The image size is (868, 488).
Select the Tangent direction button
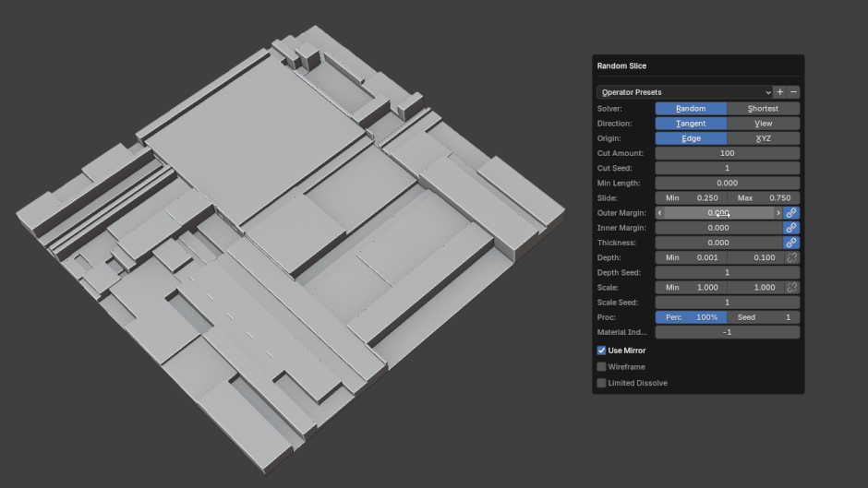click(x=691, y=124)
